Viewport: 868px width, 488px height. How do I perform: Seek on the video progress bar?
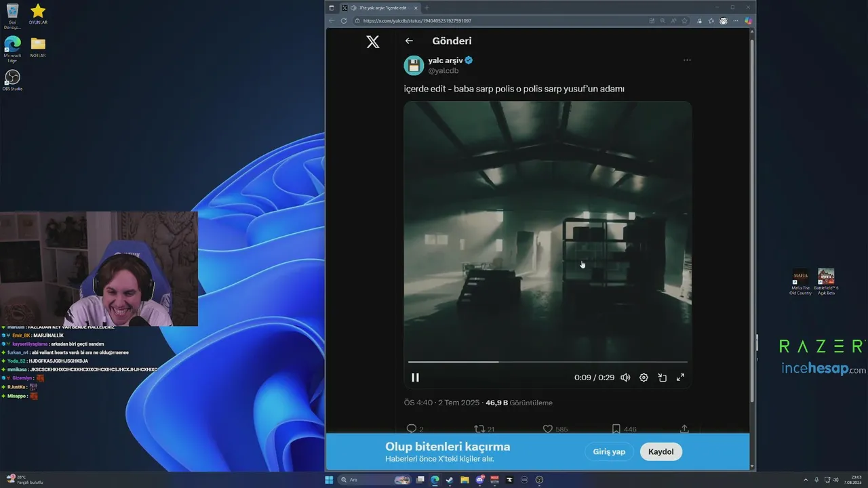(x=547, y=362)
